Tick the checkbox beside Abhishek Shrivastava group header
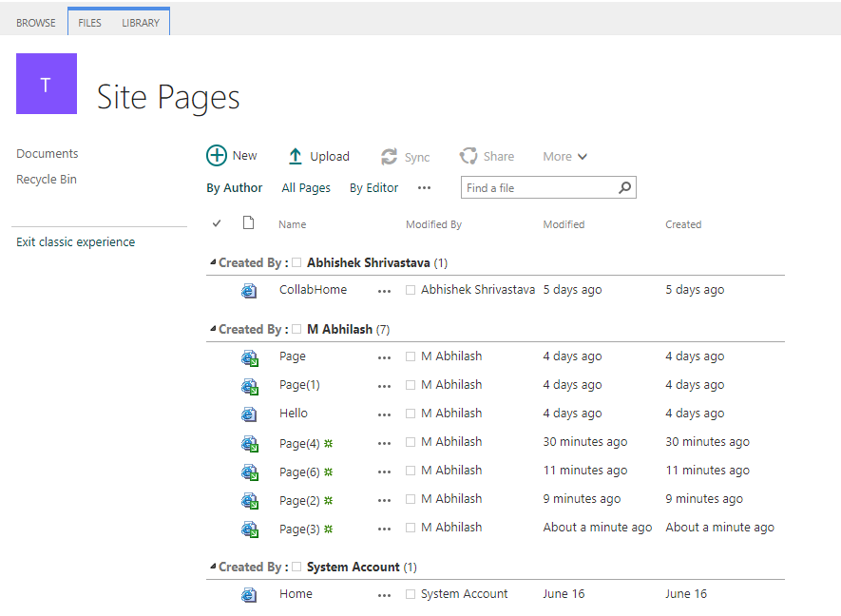This screenshot has height=616, width=841. point(296,263)
